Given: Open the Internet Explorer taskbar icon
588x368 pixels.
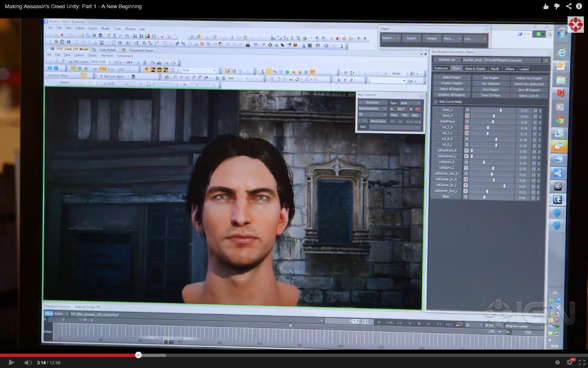Looking at the screenshot, I should tap(562, 53).
